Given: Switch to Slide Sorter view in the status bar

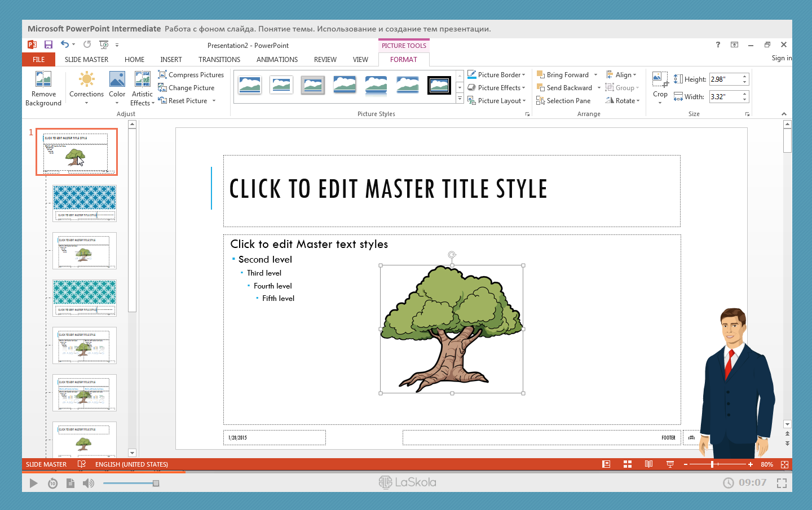Looking at the screenshot, I should 628,464.
